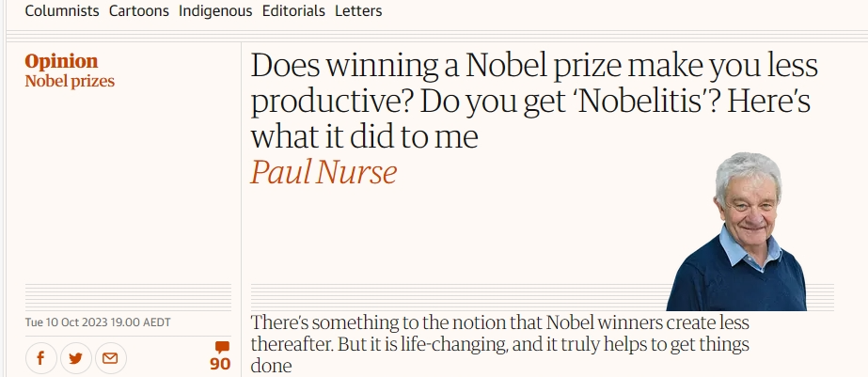Share the article on Twitter
Viewport: 868px width, 377px height.
76,358
